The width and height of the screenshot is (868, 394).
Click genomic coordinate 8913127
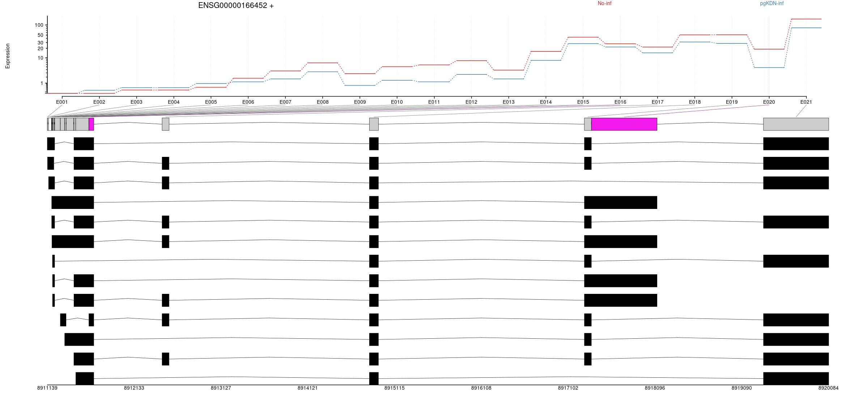pyautogui.click(x=221, y=388)
